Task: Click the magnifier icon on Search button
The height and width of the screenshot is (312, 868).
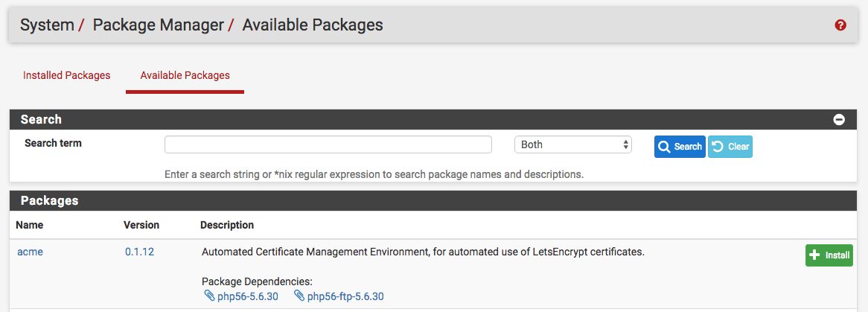Action: (x=665, y=147)
